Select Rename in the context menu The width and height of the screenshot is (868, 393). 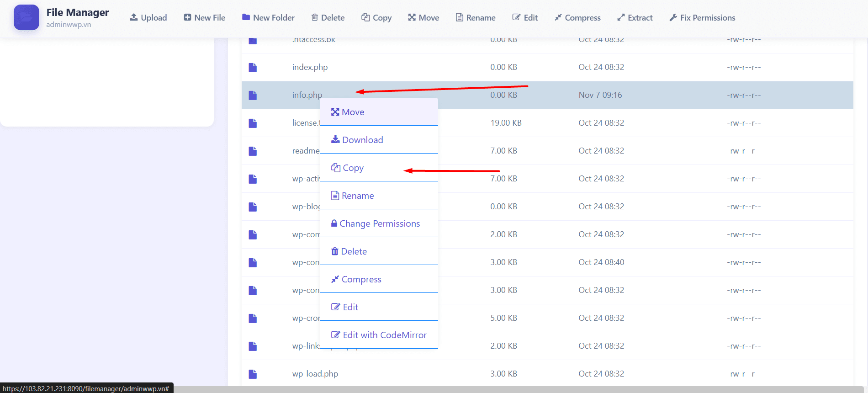click(x=353, y=196)
